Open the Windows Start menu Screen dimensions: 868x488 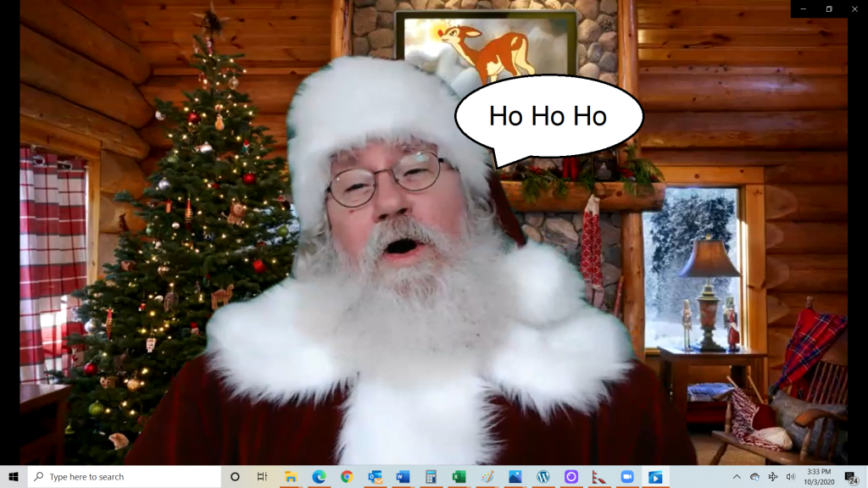14,477
